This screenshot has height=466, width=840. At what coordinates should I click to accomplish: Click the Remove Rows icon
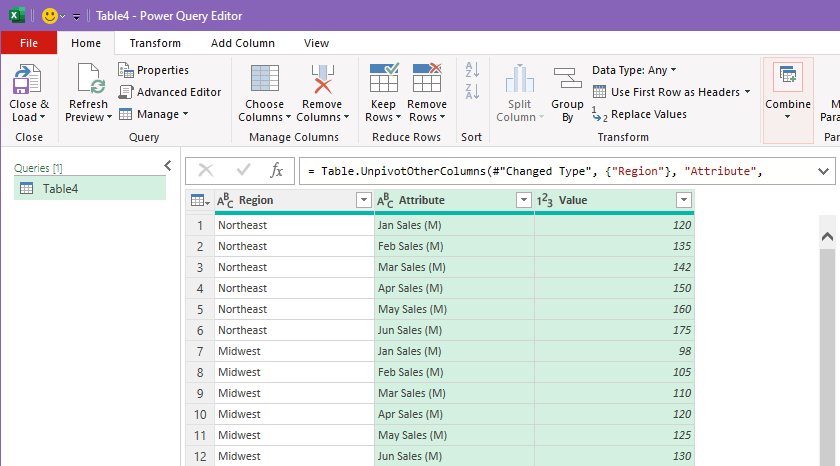click(x=427, y=78)
